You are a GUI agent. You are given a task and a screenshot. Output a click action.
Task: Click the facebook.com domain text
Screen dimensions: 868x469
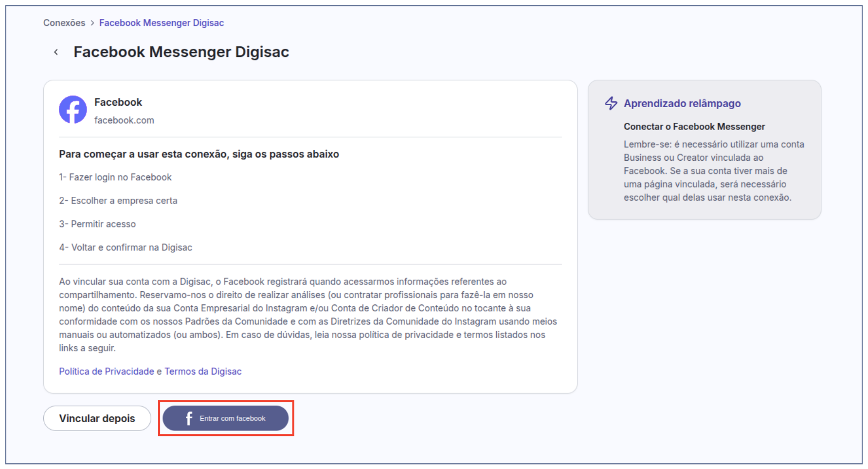(124, 120)
